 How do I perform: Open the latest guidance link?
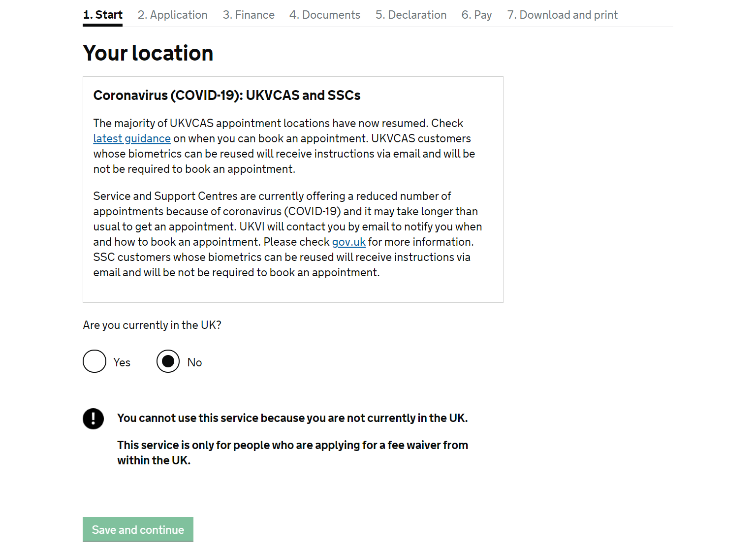pos(132,138)
